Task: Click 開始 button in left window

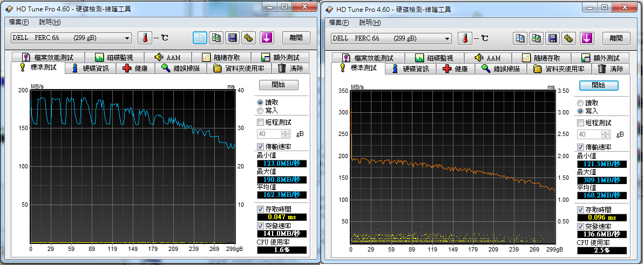Action: [x=279, y=85]
